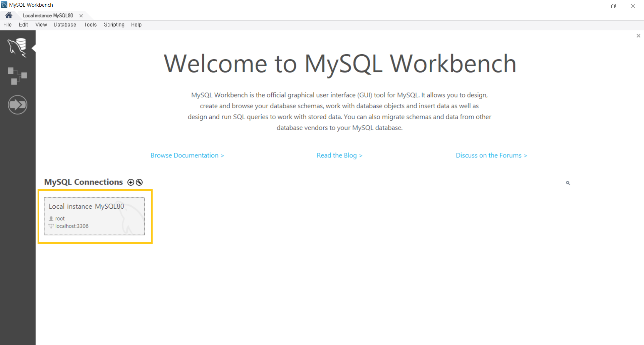This screenshot has width=644, height=345.
Task: Close the MySQL Workbench window
Action: point(633,6)
